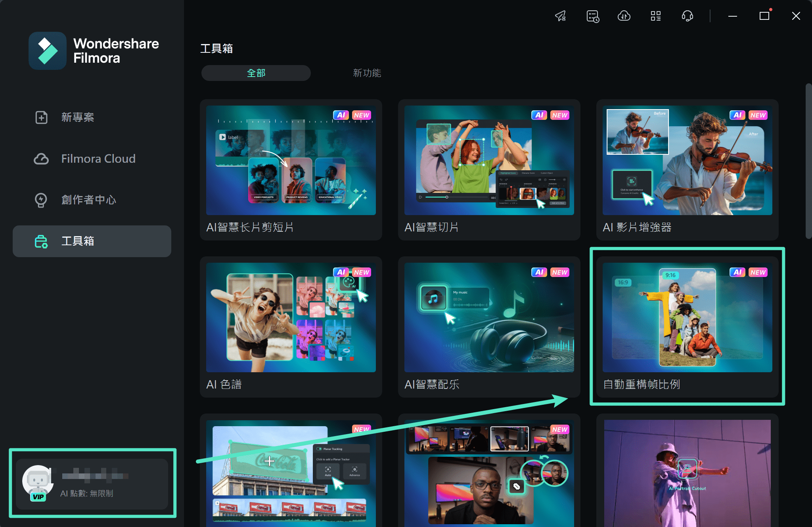
Task: Click the paper plane share icon
Action: click(x=561, y=16)
